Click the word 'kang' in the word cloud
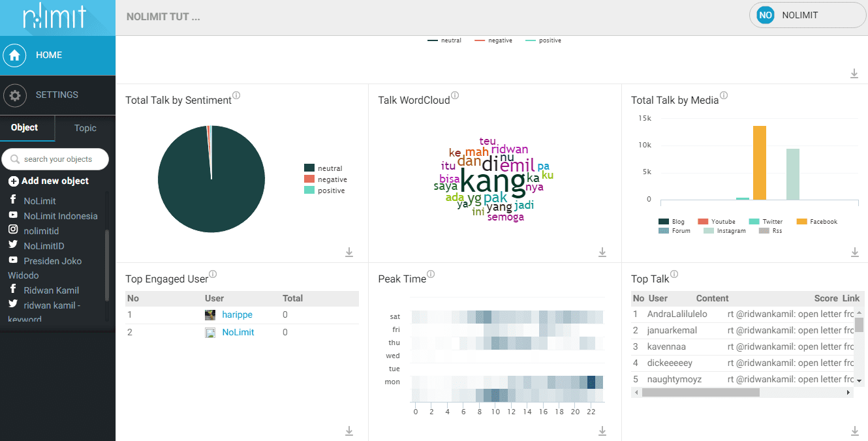This screenshot has height=441, width=868. 493,183
